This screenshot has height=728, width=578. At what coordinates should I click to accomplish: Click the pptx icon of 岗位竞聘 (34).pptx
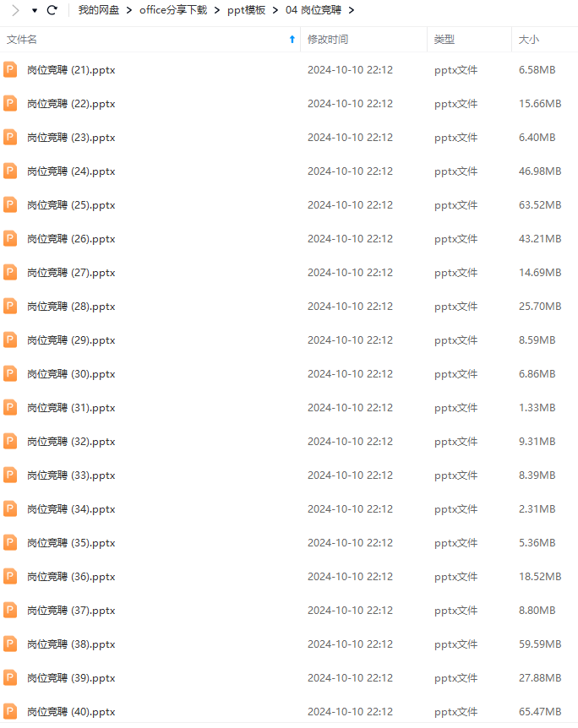coord(10,509)
